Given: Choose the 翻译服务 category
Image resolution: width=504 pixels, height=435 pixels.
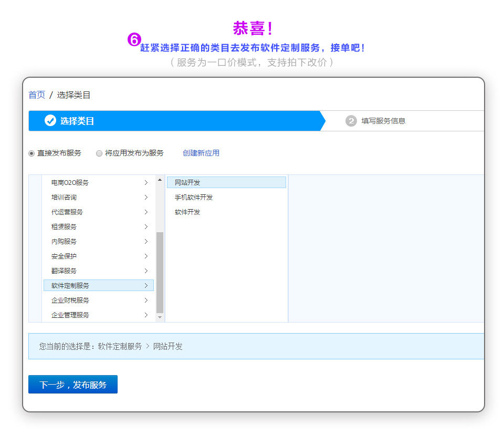Looking at the screenshot, I should (98, 271).
